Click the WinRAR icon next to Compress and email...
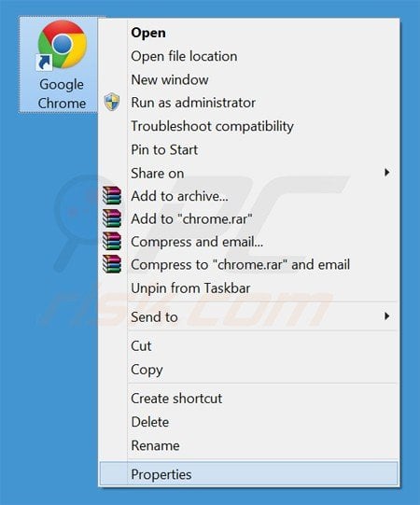This screenshot has width=420, height=505. tap(112, 242)
